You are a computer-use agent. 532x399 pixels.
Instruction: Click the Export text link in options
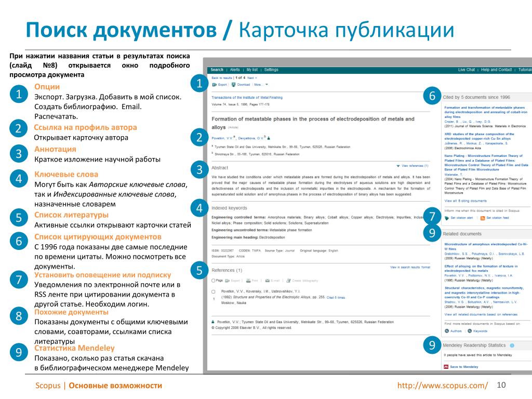222,85
